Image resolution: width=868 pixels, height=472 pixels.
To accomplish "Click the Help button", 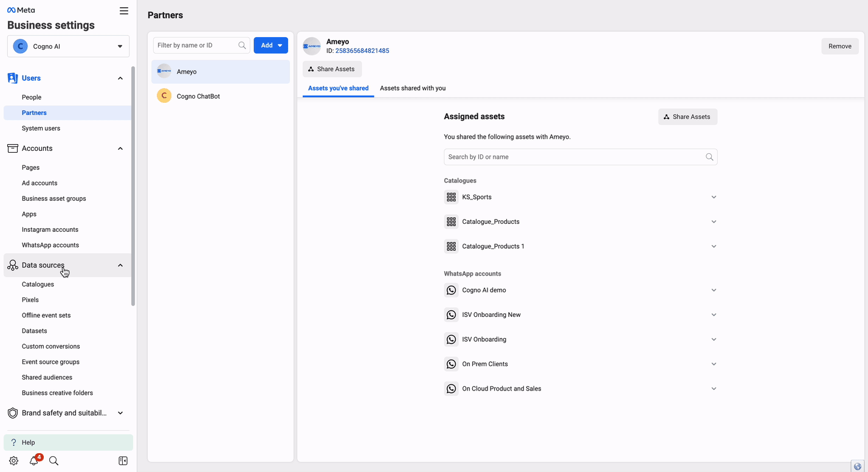I will pyautogui.click(x=68, y=442).
